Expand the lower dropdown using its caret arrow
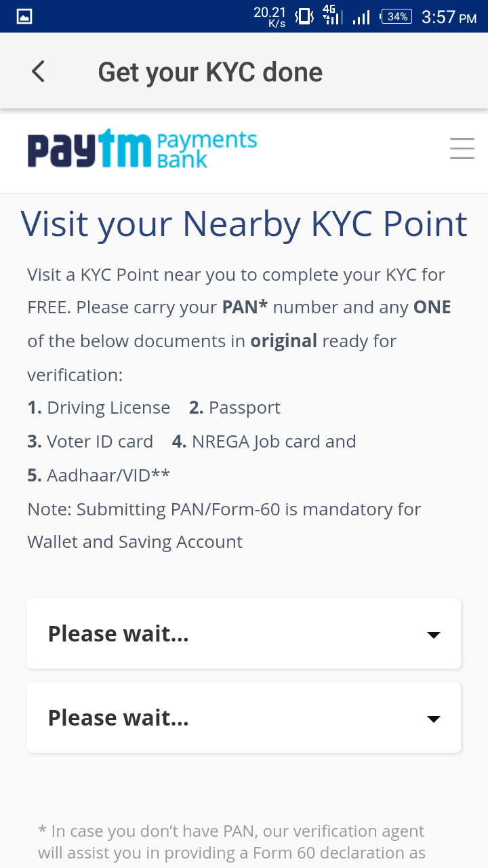Screen dimensions: 488x868 [x=433, y=719]
